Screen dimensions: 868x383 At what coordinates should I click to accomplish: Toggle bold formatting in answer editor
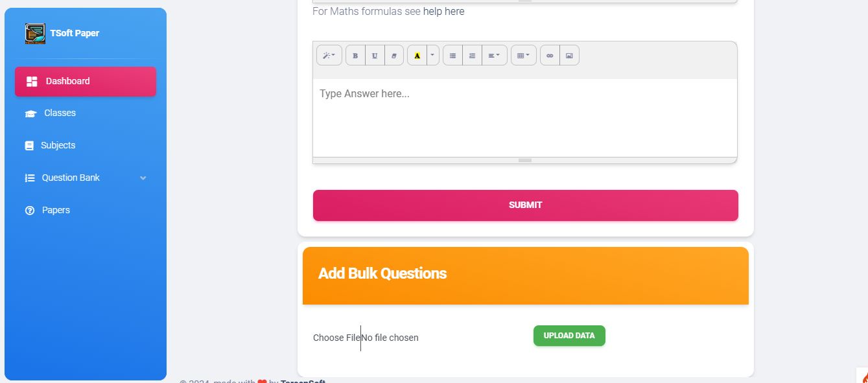355,56
